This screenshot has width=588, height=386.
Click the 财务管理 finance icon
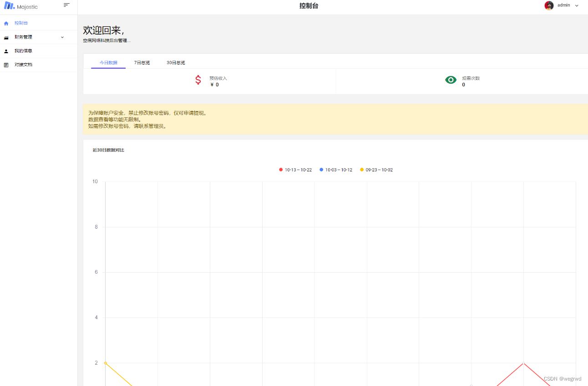[x=6, y=37]
